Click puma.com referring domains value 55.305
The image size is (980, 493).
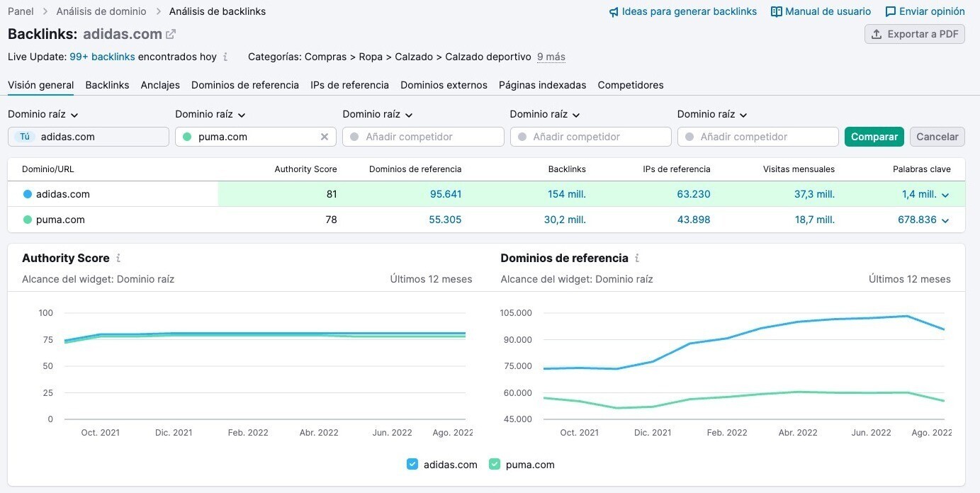point(445,220)
